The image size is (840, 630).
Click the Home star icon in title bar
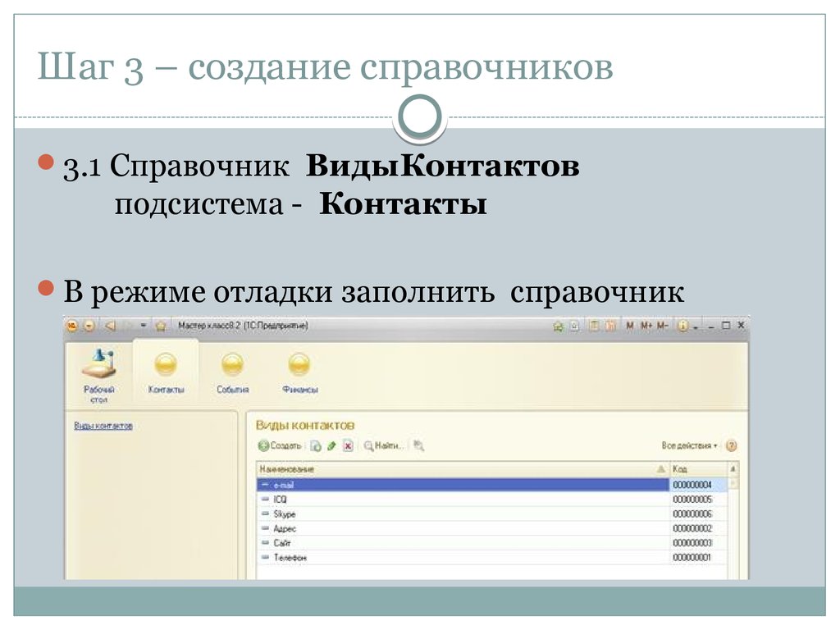click(x=160, y=326)
